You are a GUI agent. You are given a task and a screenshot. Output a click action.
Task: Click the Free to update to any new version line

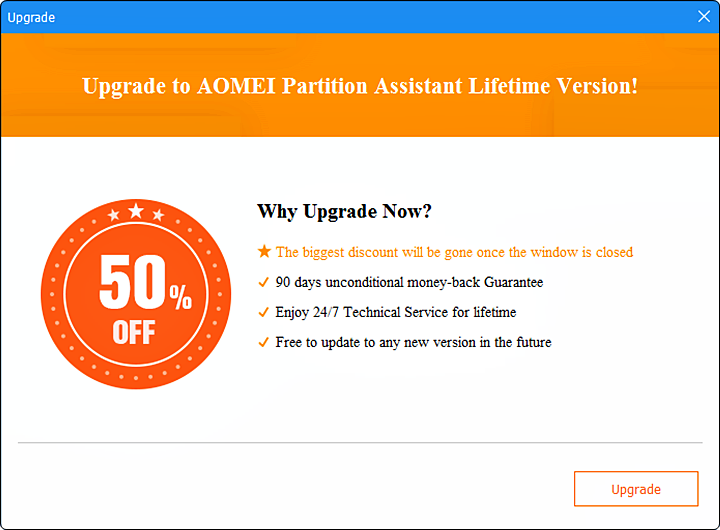click(413, 342)
